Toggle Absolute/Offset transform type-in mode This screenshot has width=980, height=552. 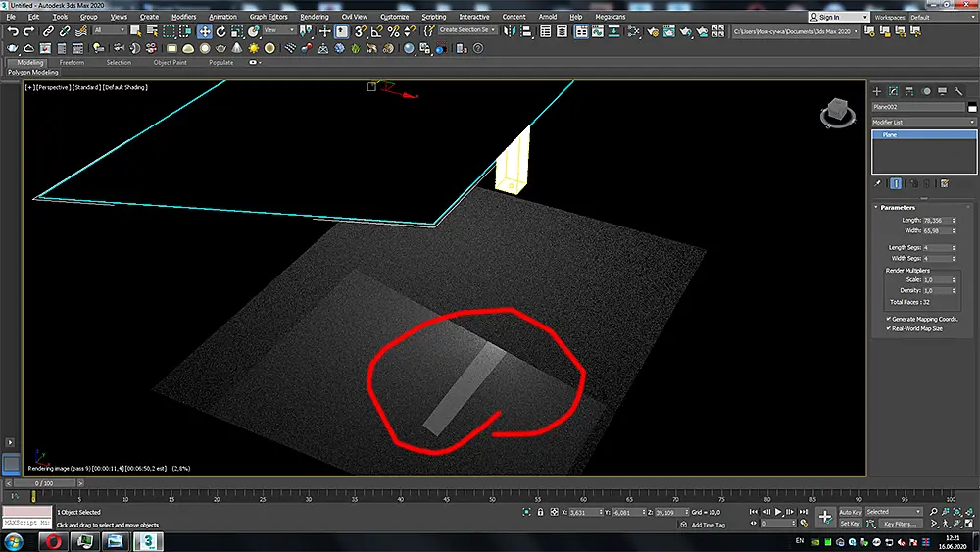coord(555,512)
